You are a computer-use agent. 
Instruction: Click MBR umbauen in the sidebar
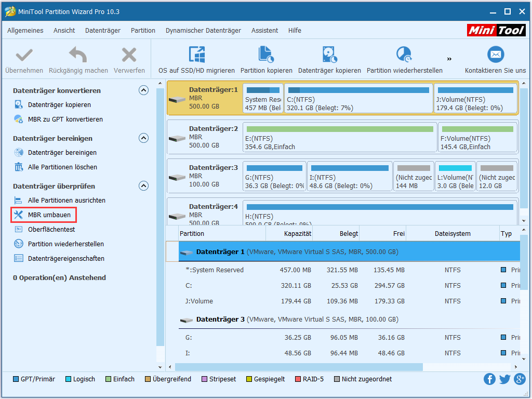click(x=49, y=215)
